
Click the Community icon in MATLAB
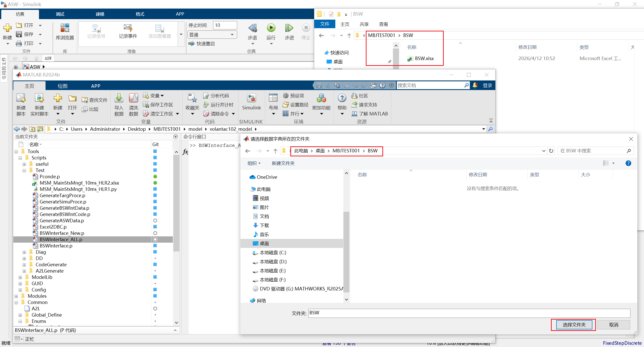[354, 96]
